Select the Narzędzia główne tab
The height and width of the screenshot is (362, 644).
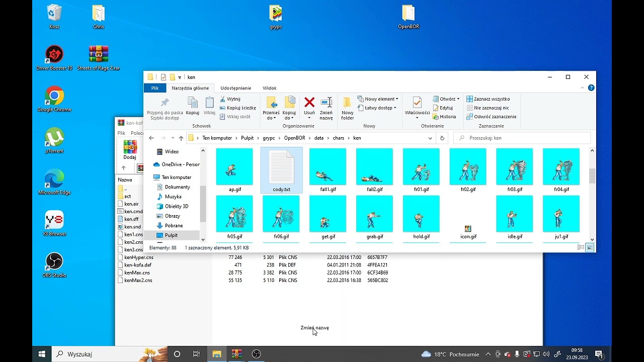(x=190, y=88)
